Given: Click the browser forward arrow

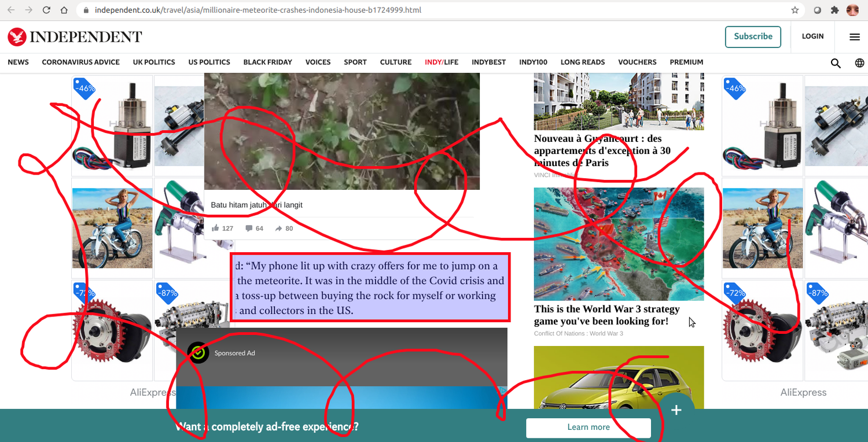Looking at the screenshot, I should 29,10.
